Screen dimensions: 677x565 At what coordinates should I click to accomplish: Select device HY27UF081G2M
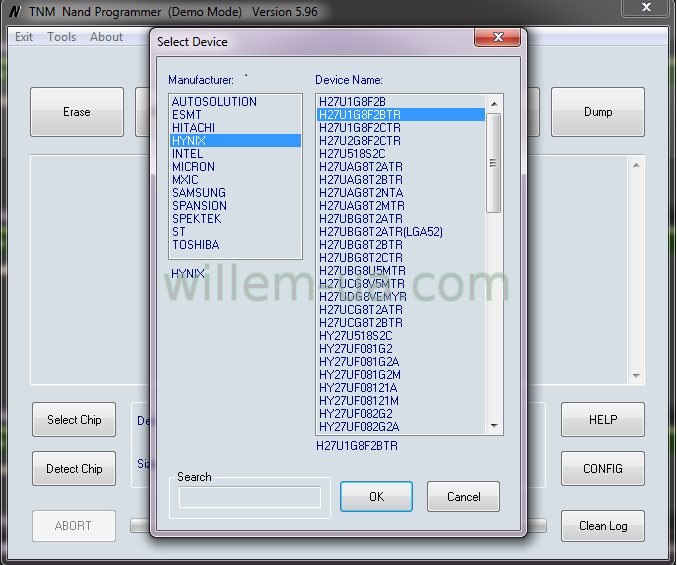pos(401,374)
